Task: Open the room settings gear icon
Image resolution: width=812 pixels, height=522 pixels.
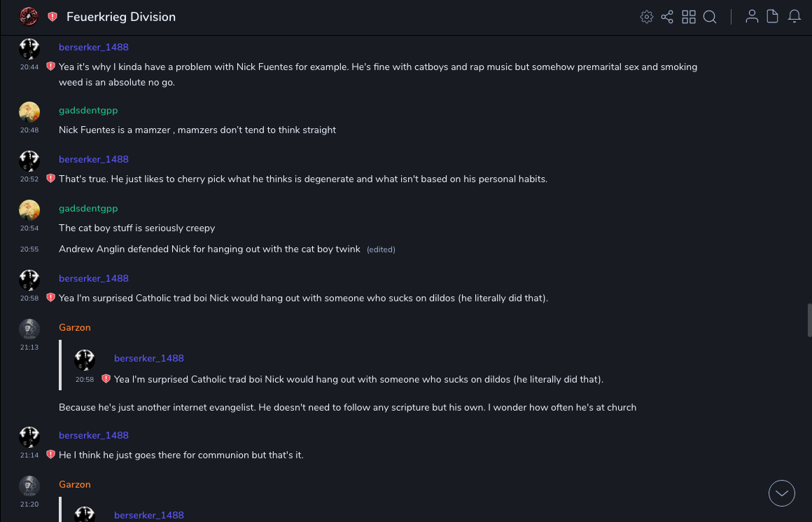Action: tap(647, 17)
